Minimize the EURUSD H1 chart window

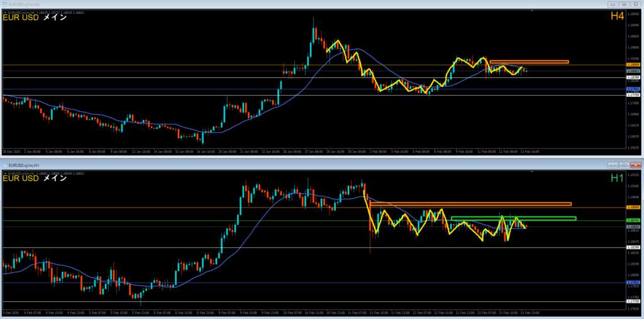(x=613, y=165)
